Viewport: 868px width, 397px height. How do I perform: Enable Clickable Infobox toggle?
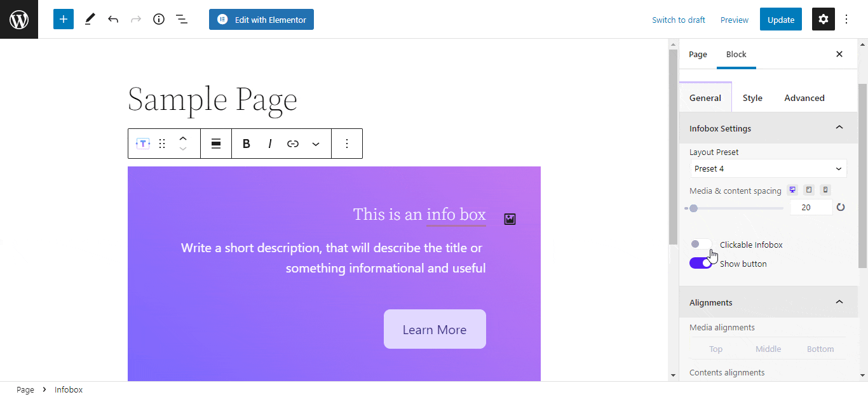tap(700, 244)
